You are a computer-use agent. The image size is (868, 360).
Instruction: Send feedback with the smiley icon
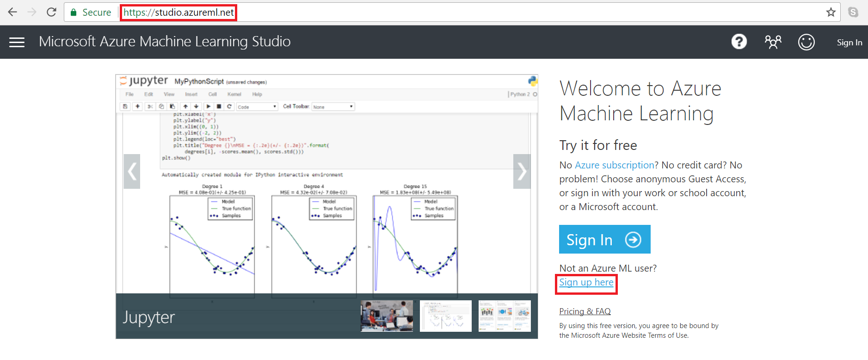click(x=806, y=42)
